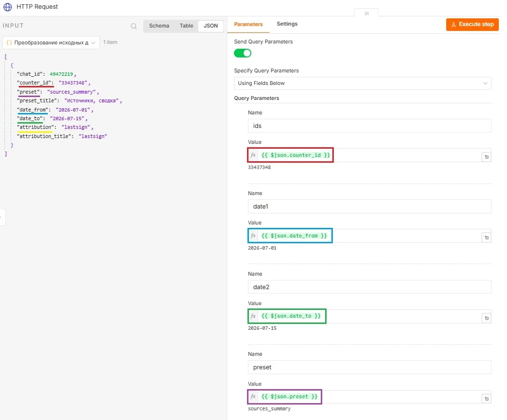This screenshot has width=507, height=420.
Task: Expand the input source node dropdown
Action: coord(51,42)
